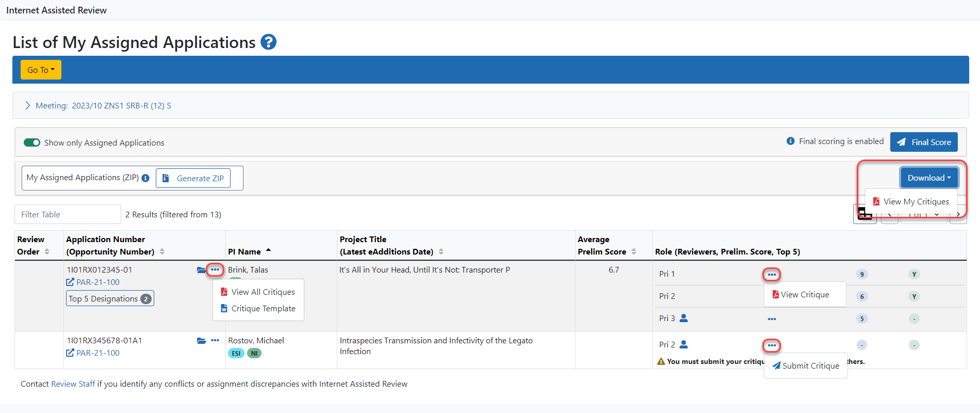
Task: Click the Pri 1 role label
Action: (x=666, y=274)
